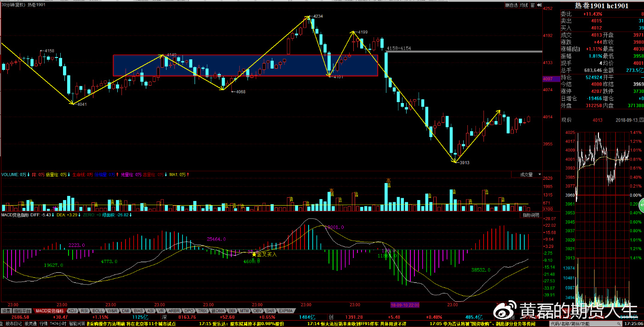Open 智能问答 in the bottom bar

coord(78,324)
